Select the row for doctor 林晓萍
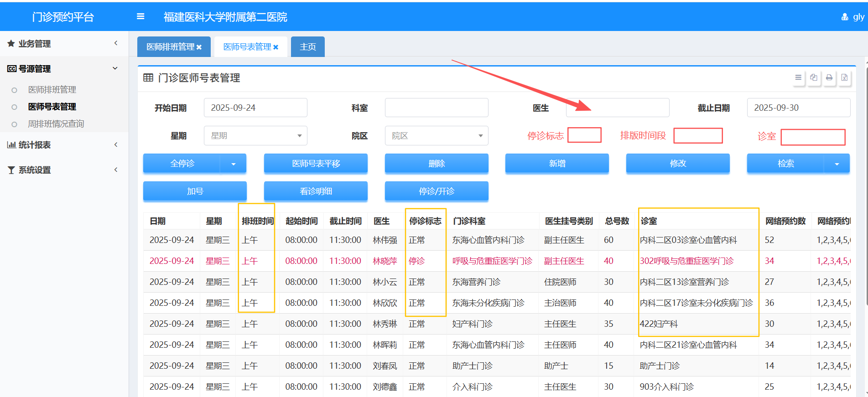868x397 pixels. (497, 261)
